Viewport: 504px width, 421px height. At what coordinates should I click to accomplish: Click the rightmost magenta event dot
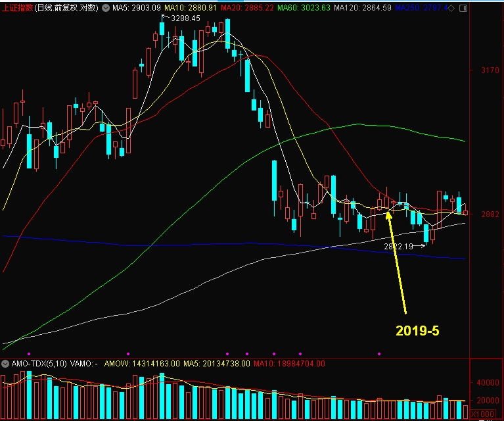pos(379,354)
